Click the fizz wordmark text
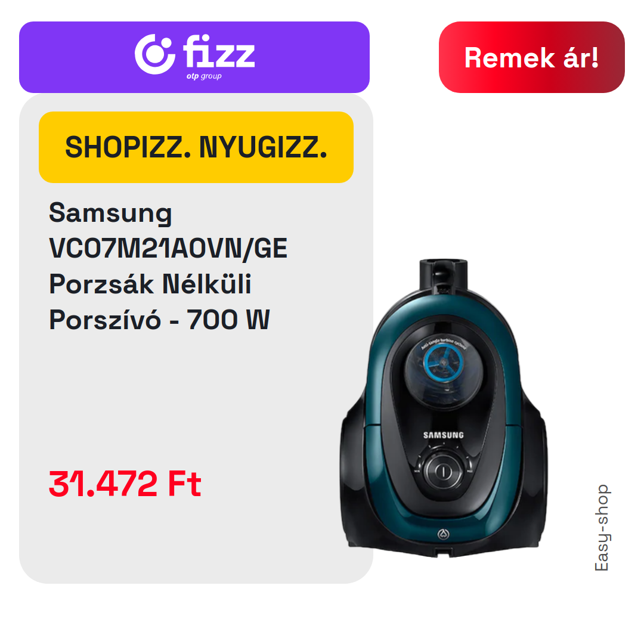644x644 pixels. 219,51
